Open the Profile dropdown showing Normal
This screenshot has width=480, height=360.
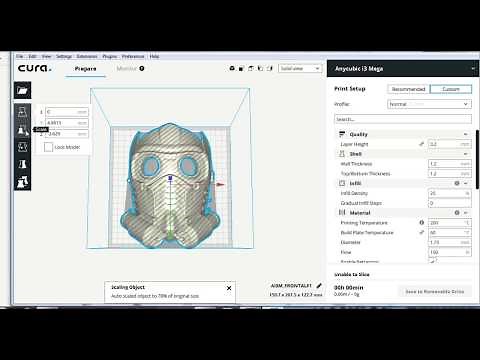click(429, 104)
